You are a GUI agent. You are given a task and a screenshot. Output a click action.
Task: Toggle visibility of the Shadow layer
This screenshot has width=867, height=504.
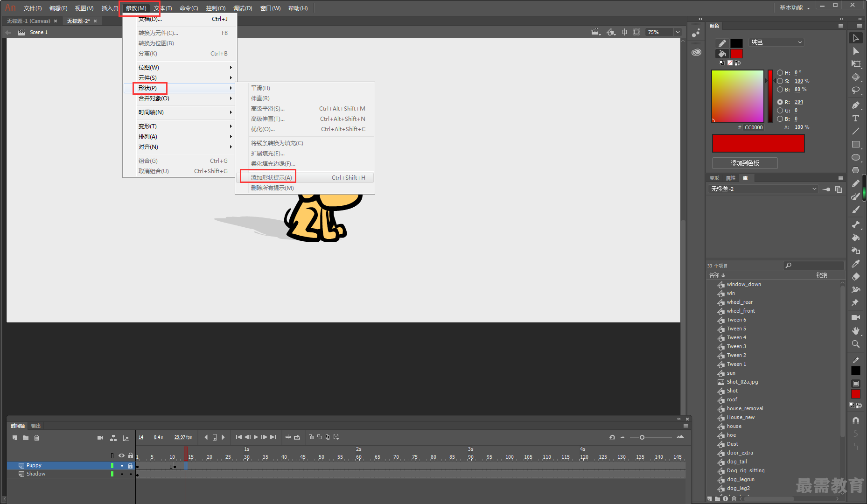click(122, 474)
